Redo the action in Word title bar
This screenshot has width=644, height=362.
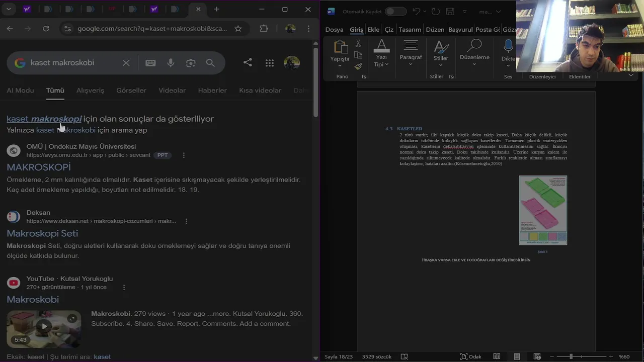(x=436, y=12)
